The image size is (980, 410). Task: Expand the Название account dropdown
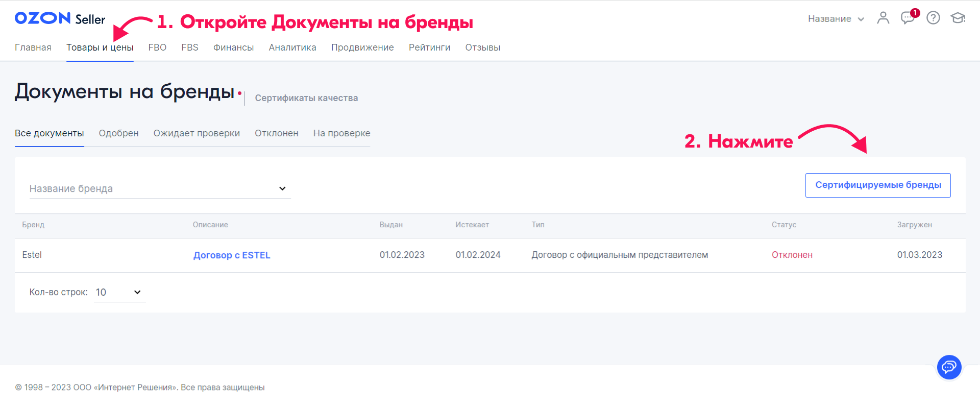836,19
